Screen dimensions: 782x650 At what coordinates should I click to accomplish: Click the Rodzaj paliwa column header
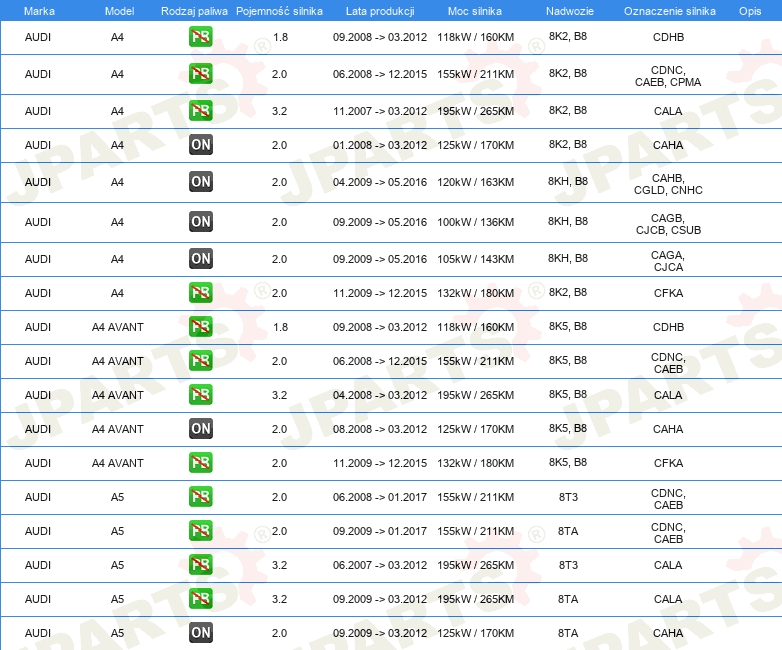pos(194,11)
